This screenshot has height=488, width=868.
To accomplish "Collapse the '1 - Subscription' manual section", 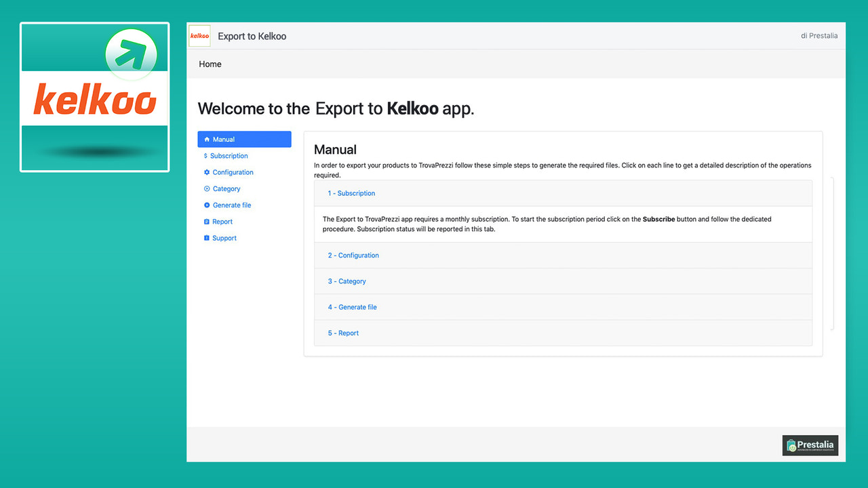I will tap(351, 192).
